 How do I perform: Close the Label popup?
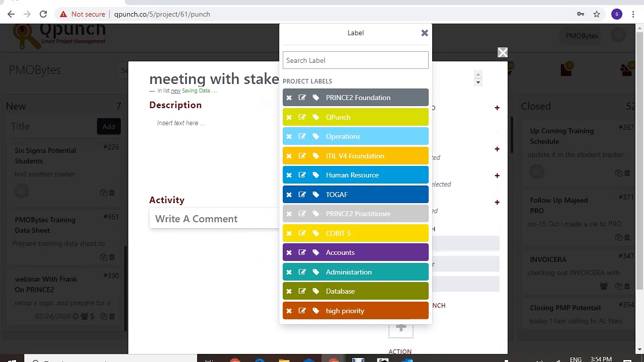click(425, 33)
